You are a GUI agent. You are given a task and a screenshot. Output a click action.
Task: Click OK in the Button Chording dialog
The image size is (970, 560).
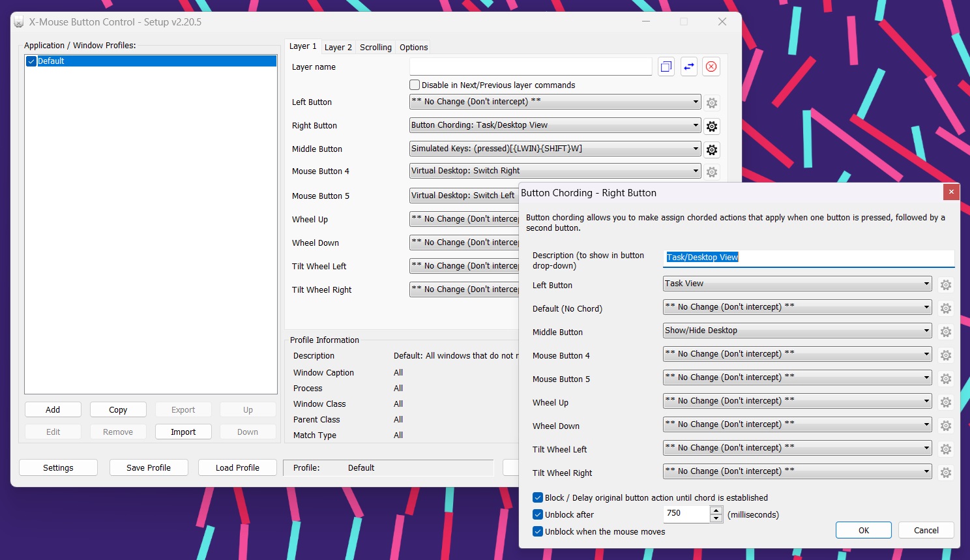(864, 530)
